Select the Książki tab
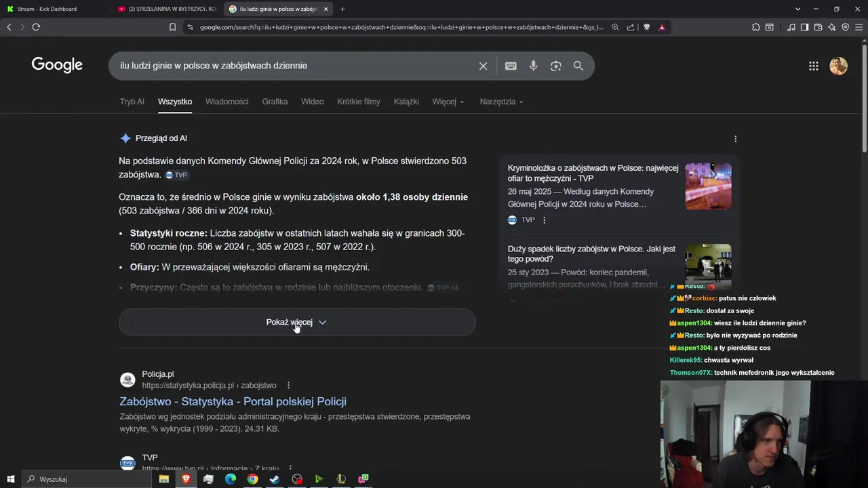 click(406, 102)
